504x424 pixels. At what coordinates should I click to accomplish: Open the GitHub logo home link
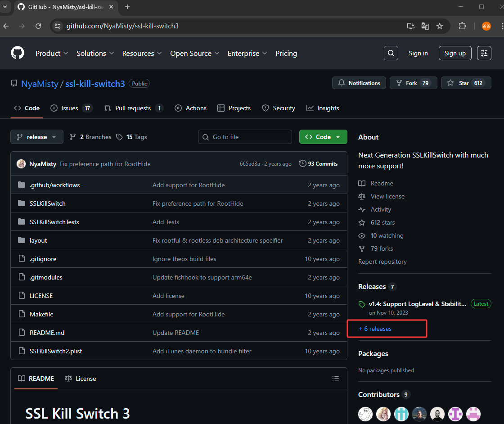pos(18,53)
